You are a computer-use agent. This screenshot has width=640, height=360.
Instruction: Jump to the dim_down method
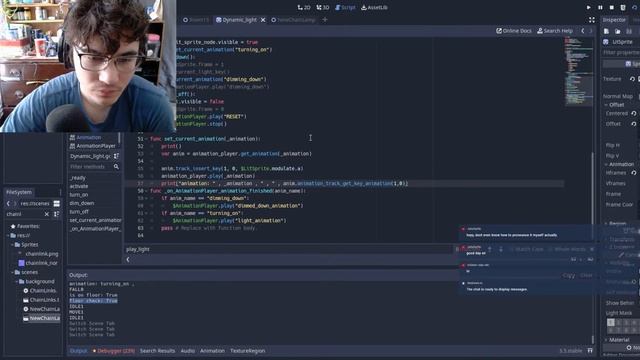pos(82,203)
